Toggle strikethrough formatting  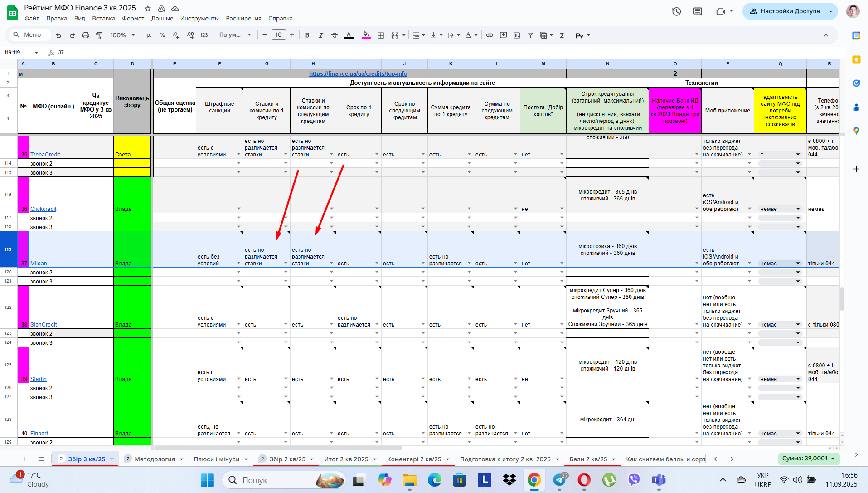click(x=335, y=35)
